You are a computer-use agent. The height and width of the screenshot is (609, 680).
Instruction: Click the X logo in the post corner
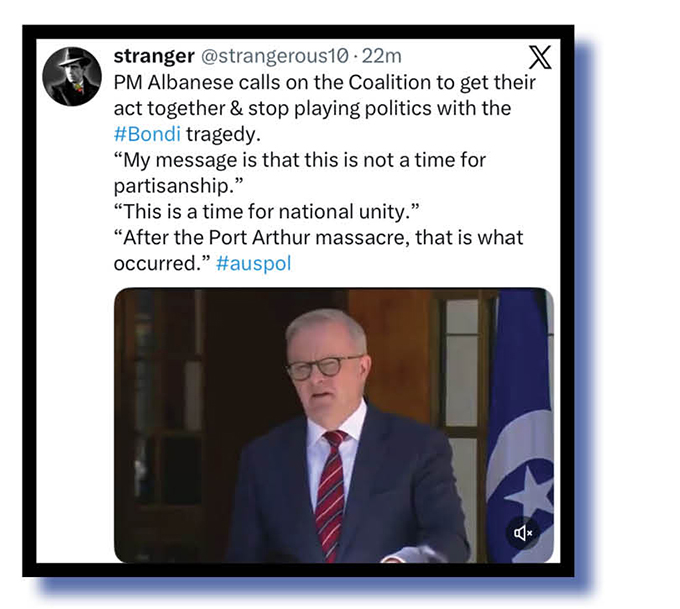coord(540,57)
